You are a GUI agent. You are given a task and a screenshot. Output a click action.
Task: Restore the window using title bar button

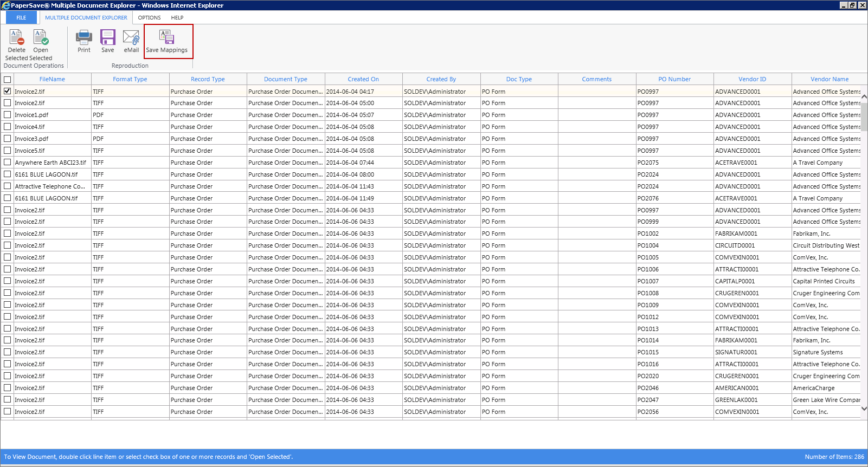(852, 5)
